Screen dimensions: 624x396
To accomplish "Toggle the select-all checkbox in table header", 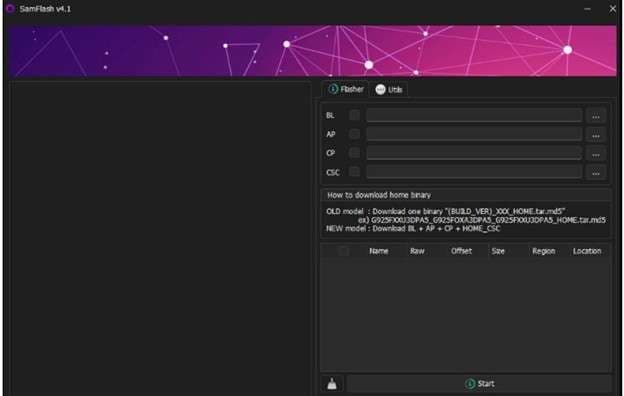I will pyautogui.click(x=343, y=251).
